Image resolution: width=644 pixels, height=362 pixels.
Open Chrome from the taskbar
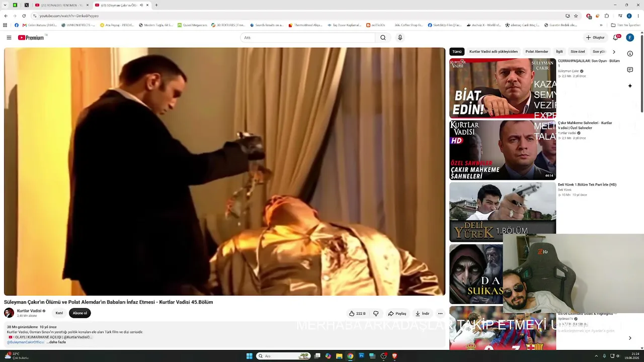click(350, 356)
